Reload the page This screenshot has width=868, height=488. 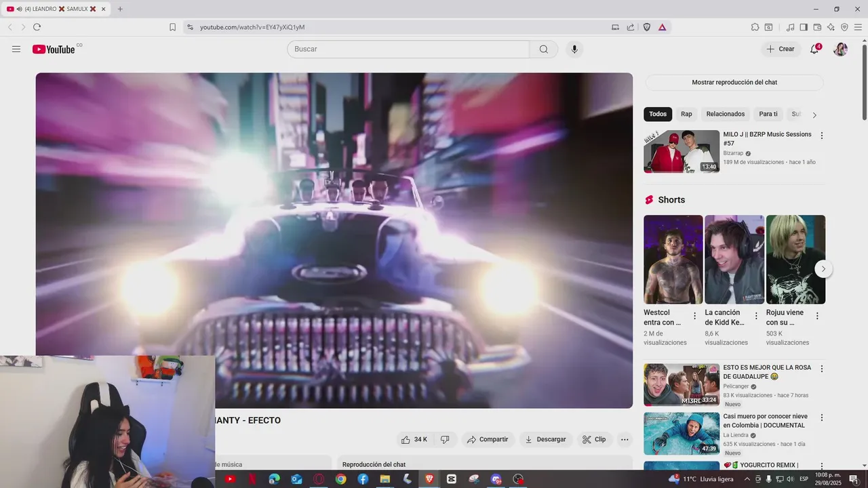[37, 27]
